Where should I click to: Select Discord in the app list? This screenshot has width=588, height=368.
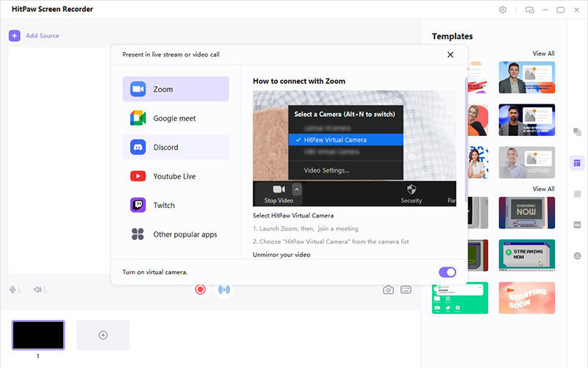(x=176, y=148)
